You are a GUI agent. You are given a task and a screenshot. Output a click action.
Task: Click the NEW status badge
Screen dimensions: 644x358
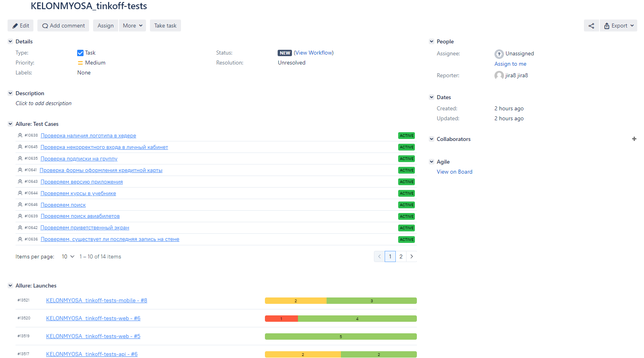pyautogui.click(x=285, y=53)
